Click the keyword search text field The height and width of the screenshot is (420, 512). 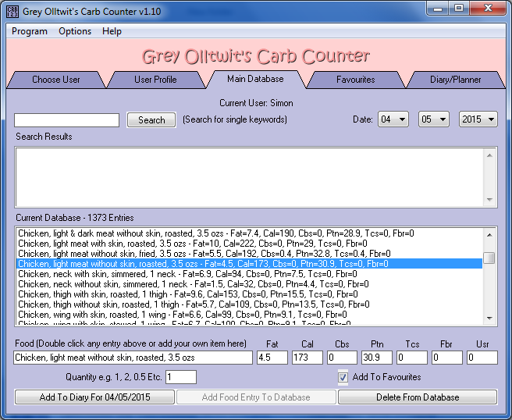(66, 120)
